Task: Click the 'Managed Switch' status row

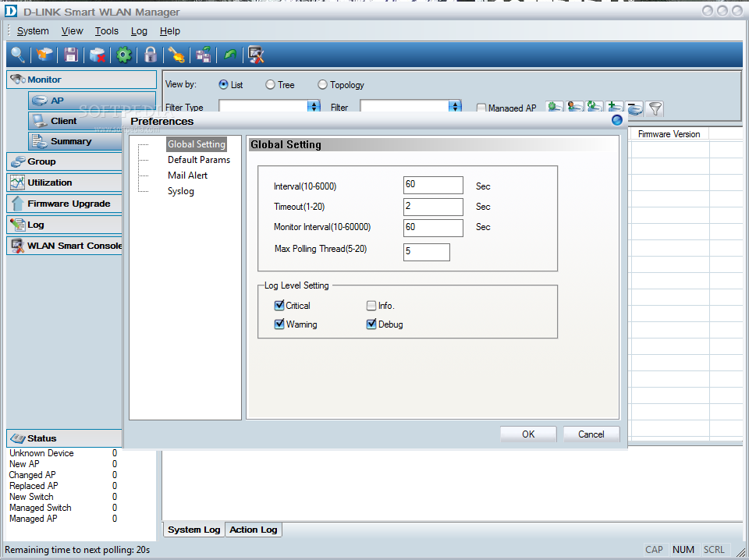Action: (x=63, y=508)
